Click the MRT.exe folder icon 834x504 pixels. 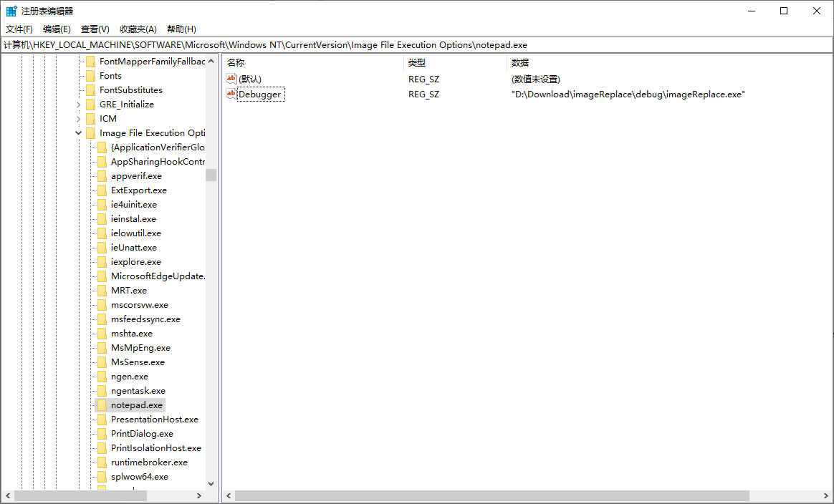[102, 290]
